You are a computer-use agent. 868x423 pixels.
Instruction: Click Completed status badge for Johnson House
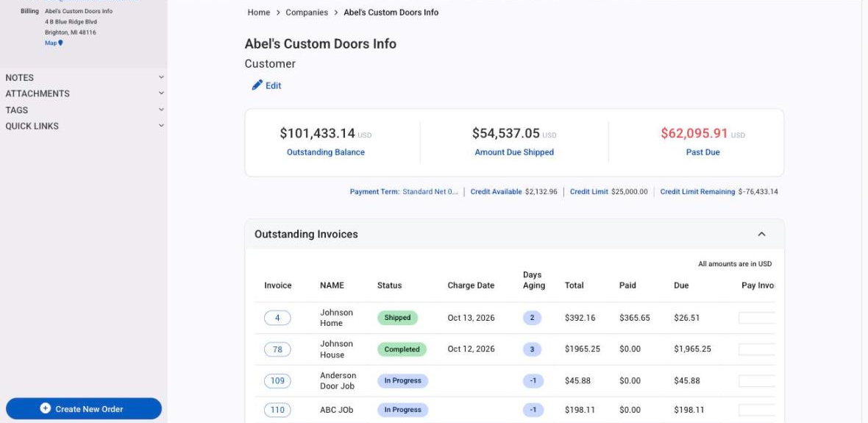tap(402, 349)
